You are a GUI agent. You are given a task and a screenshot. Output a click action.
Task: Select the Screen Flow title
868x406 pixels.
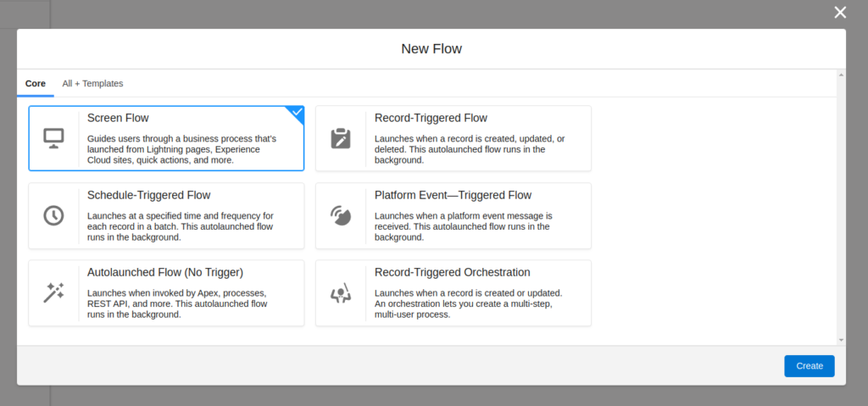click(x=118, y=118)
